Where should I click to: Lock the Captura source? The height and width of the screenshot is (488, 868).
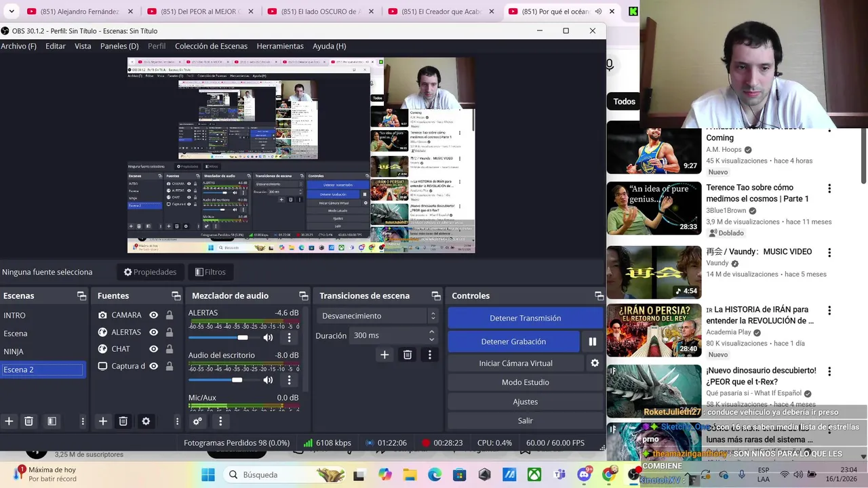(170, 366)
